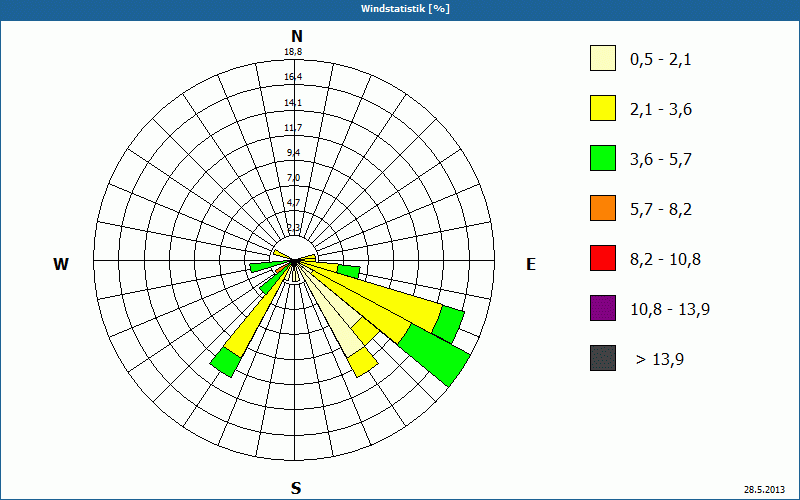Screen dimensions: 800x500
Task: Select the legend label '10,8 - 13,9'
Action: [x=670, y=310]
